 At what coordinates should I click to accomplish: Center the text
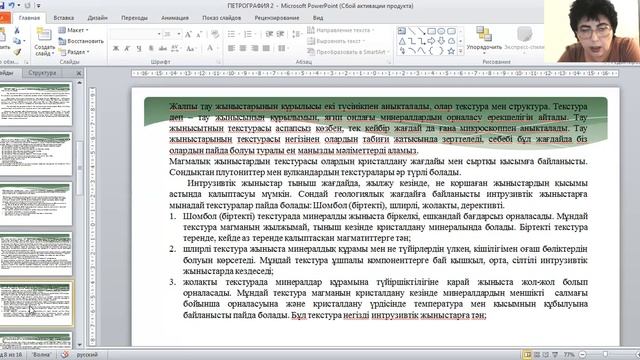pyautogui.click(x=243, y=48)
